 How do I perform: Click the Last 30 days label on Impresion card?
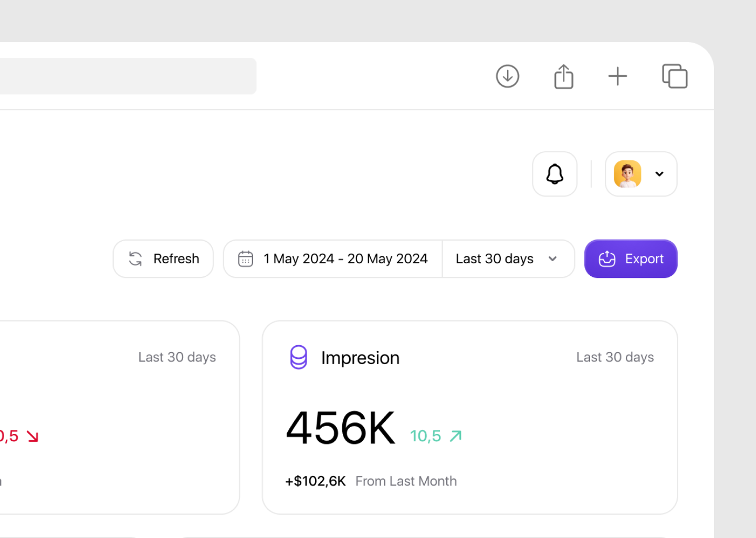click(x=615, y=357)
